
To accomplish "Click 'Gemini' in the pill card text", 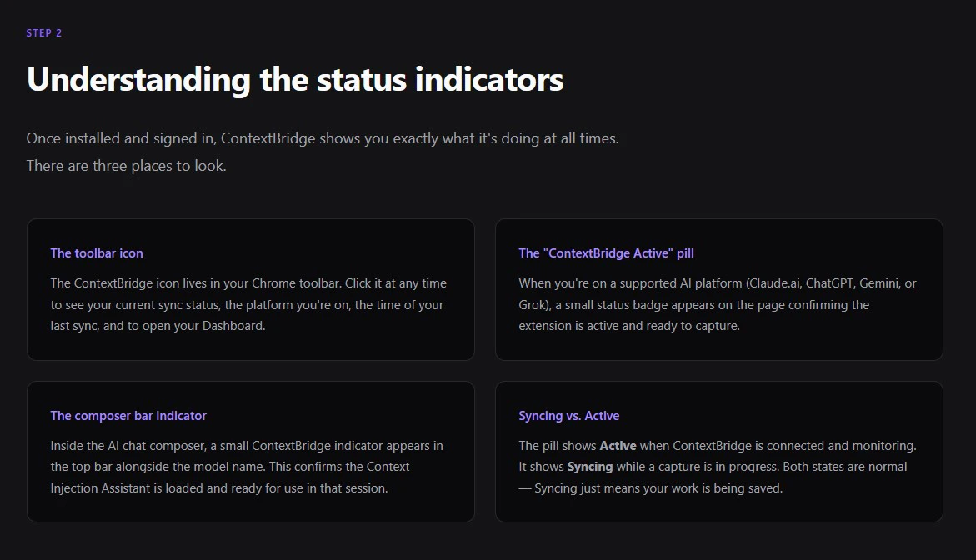I will [x=878, y=283].
